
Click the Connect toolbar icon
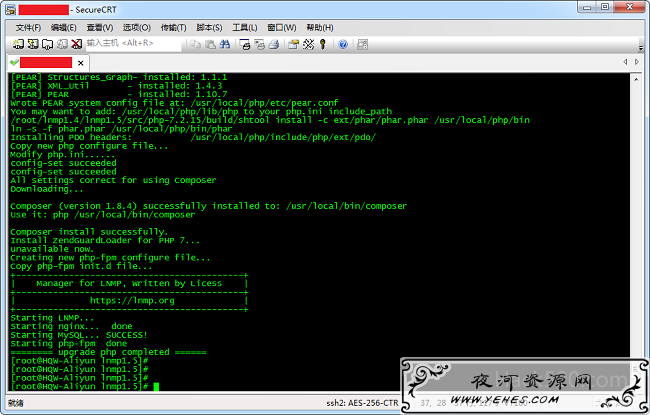click(x=18, y=44)
